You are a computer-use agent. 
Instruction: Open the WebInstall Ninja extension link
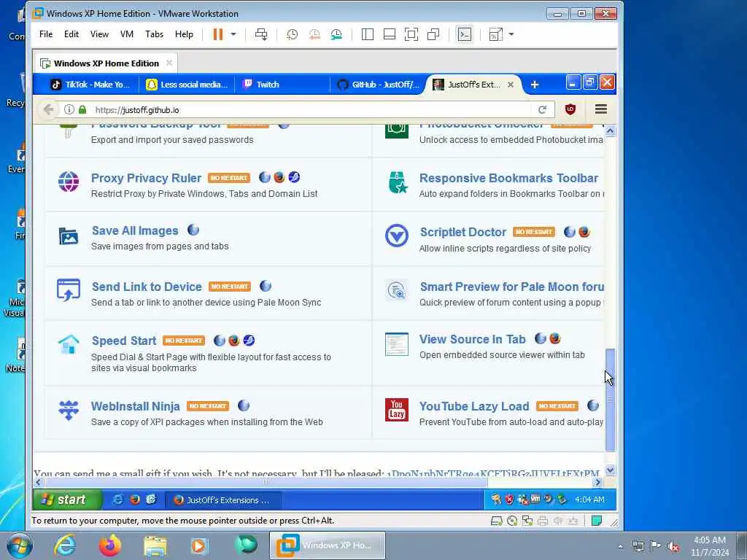tap(136, 406)
